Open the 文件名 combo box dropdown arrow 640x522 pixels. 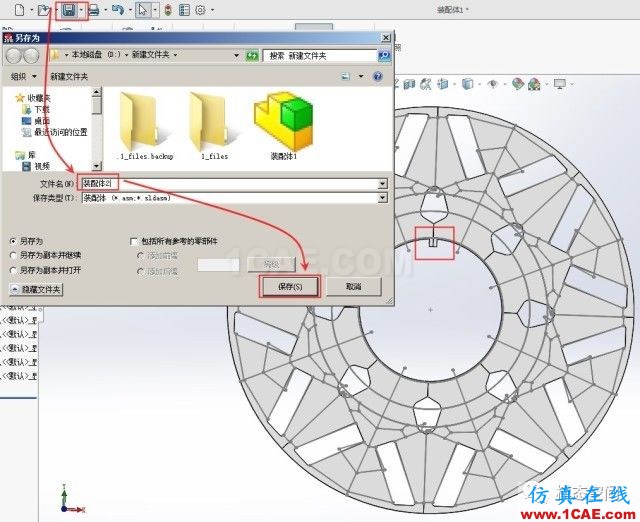click(x=382, y=184)
